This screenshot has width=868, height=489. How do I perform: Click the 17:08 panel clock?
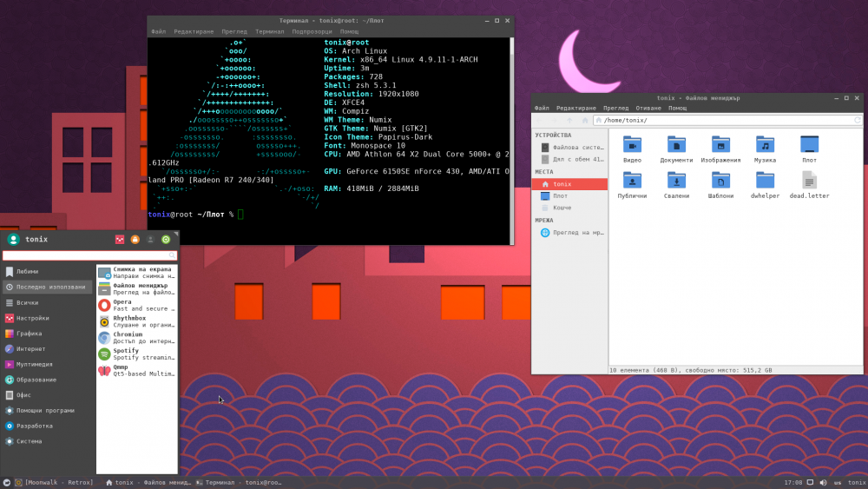(x=792, y=482)
